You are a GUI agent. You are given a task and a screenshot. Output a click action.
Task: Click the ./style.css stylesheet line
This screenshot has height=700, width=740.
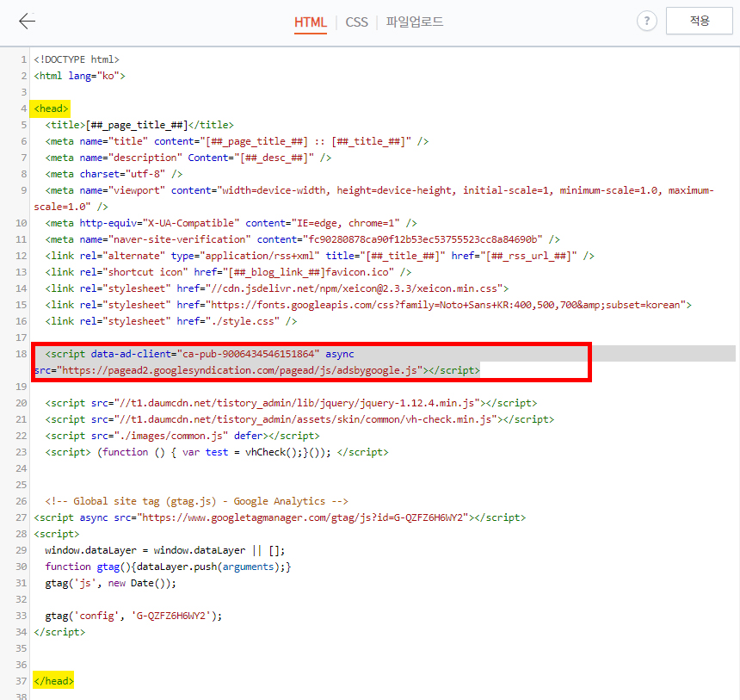(x=171, y=321)
